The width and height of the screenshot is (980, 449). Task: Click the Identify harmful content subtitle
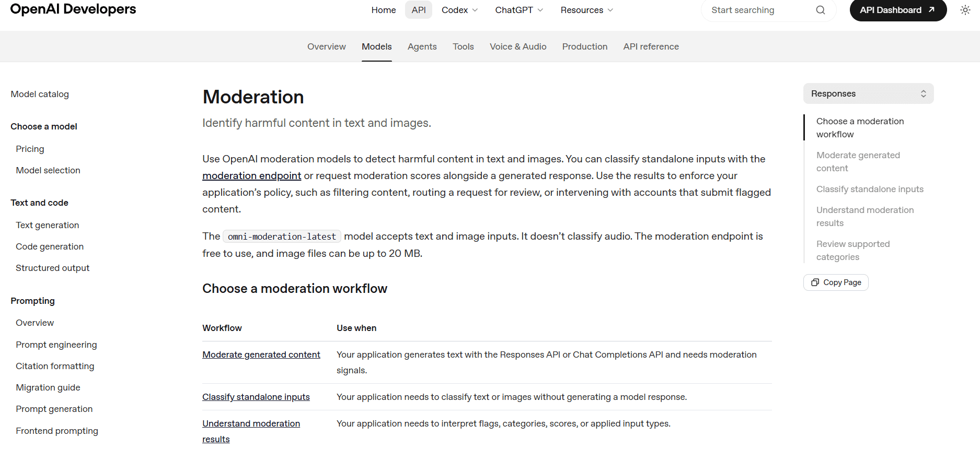click(317, 123)
